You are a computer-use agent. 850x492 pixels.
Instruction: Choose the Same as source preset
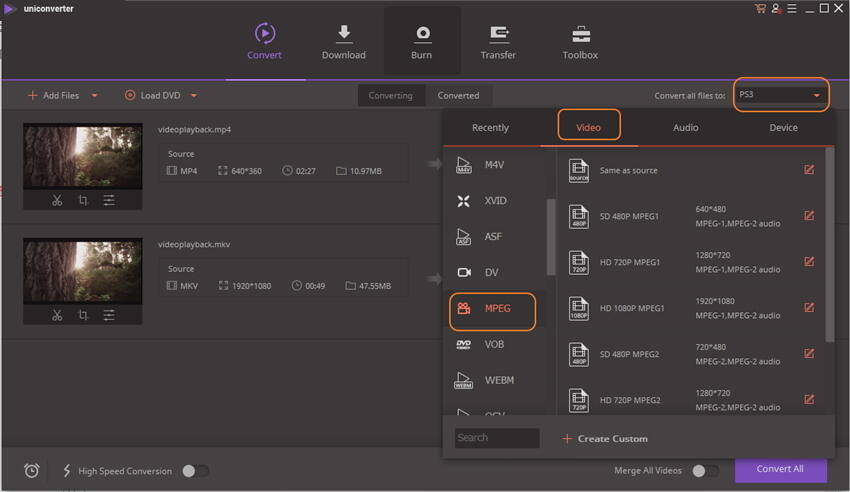click(x=691, y=170)
